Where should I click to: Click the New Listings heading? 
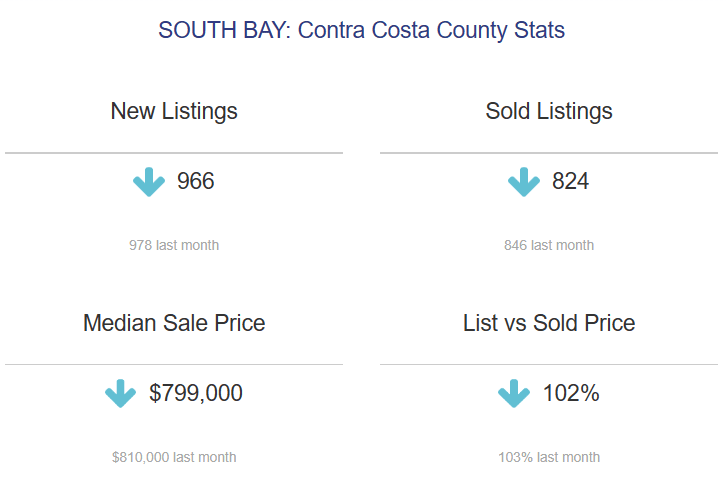click(174, 111)
